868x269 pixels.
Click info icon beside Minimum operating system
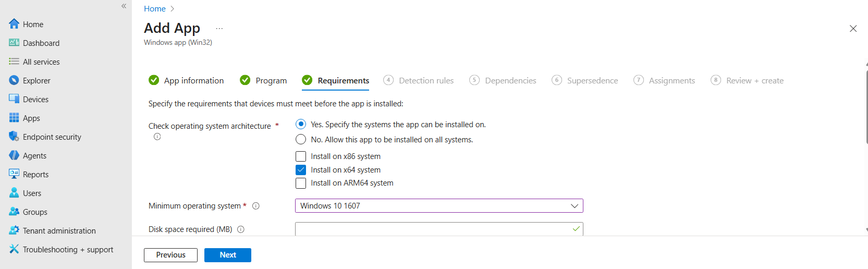(x=256, y=206)
